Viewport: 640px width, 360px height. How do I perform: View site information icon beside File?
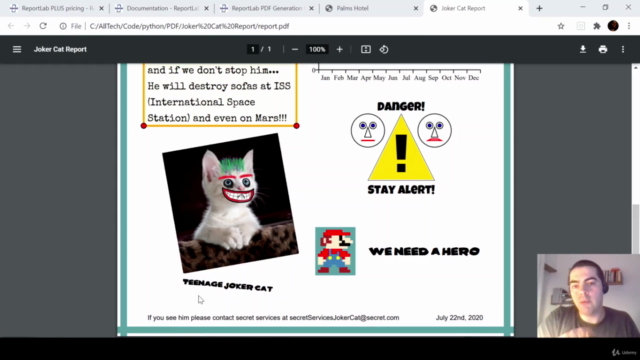point(63,26)
